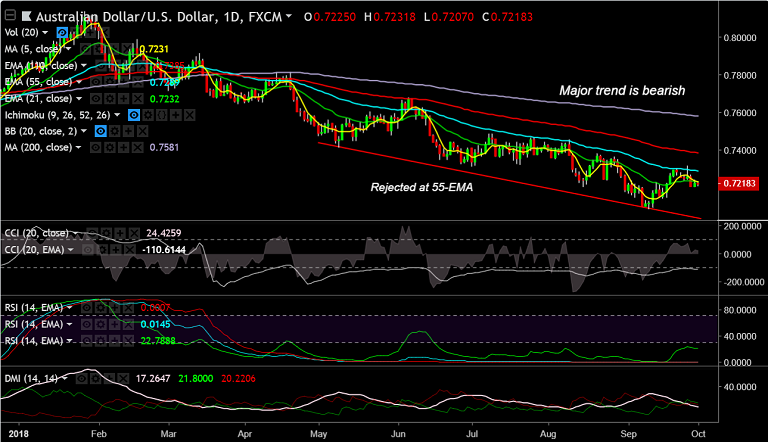The image size is (768, 442).
Task: Open settings gear for RSI row showing 0.0145
Action: (100, 324)
